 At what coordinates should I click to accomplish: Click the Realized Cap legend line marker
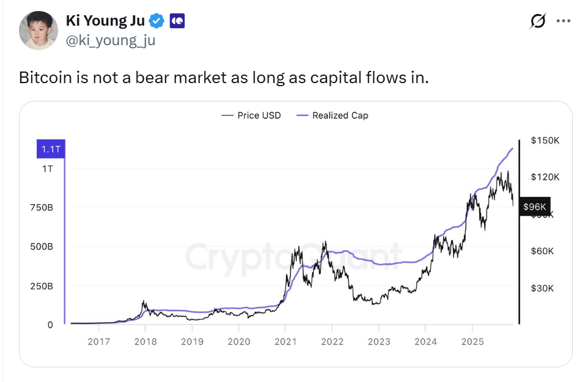pos(301,115)
